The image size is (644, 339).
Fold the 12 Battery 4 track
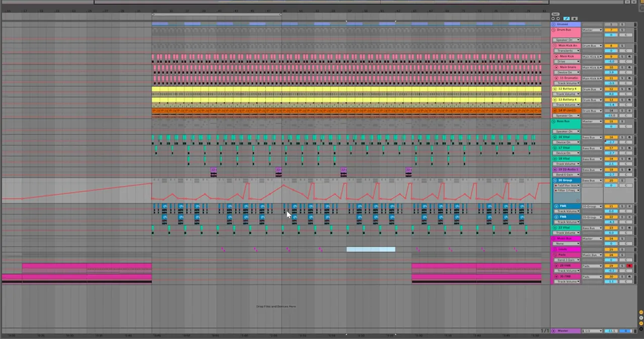coord(555,89)
